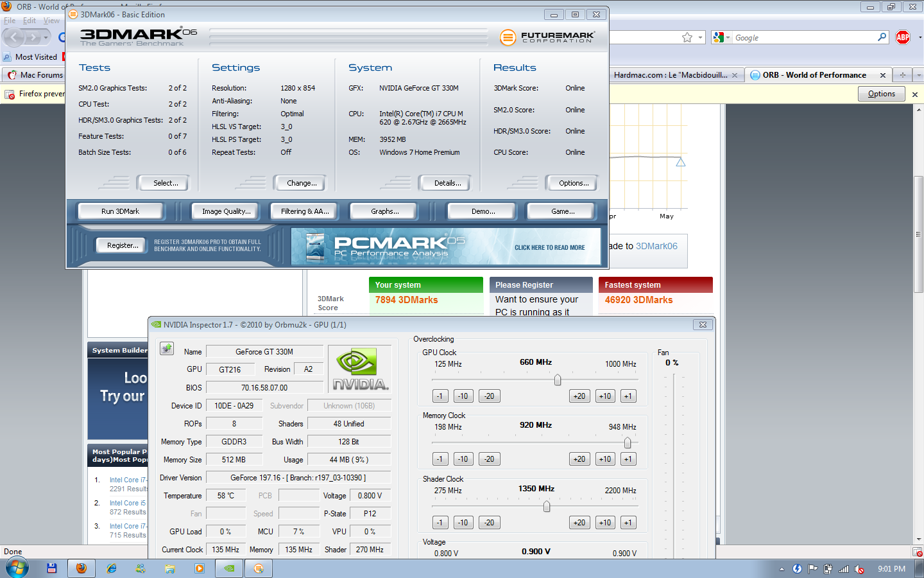Click Bluetooth tray icon
The height and width of the screenshot is (578, 924).
pos(797,569)
